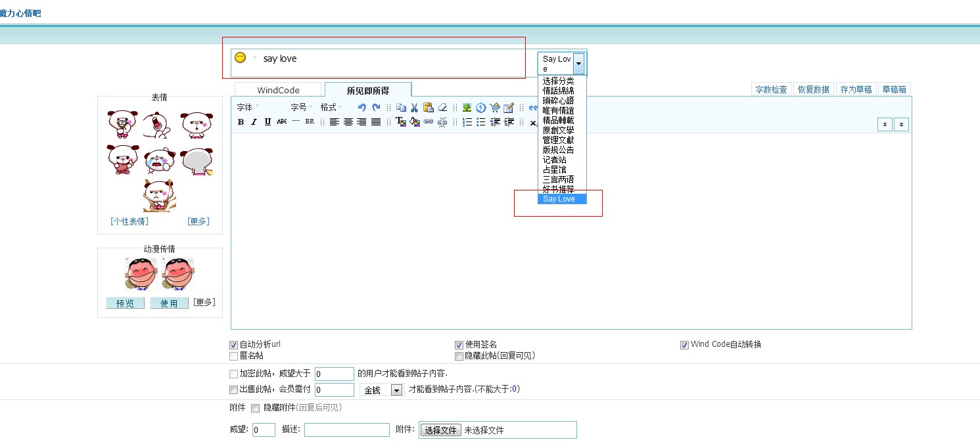Click the Insert image icon
Screen dimensions: 980x446
tap(467, 108)
